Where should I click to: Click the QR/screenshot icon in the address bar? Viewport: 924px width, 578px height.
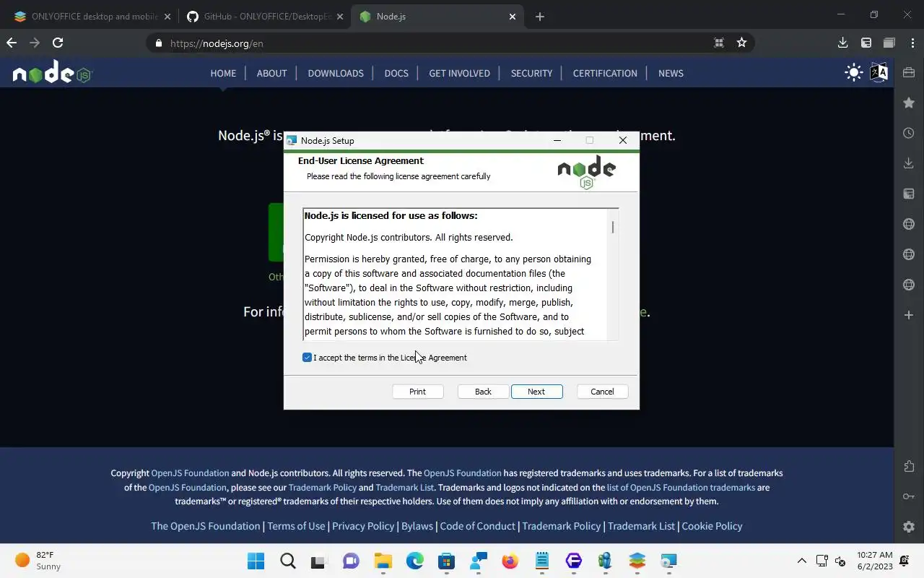[718, 43]
